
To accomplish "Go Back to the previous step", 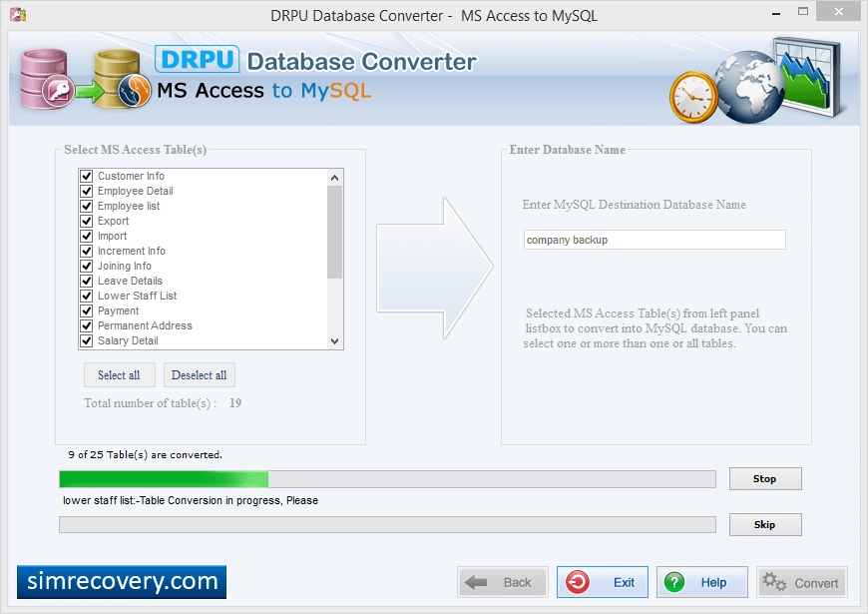I will pos(503,582).
